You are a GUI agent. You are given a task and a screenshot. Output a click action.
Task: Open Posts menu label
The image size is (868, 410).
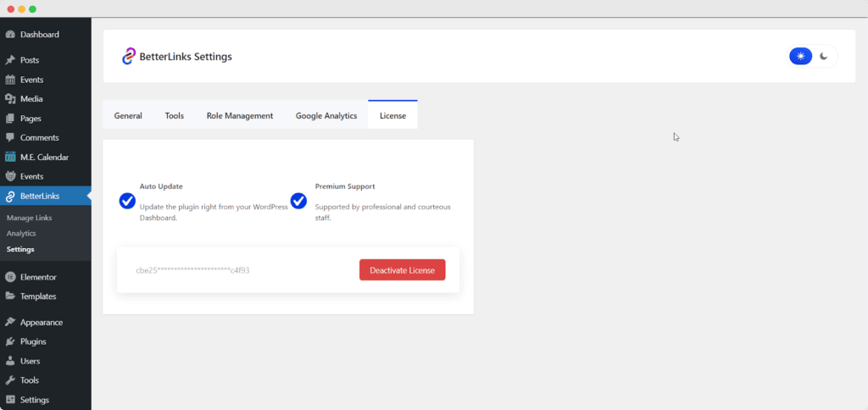pyautogui.click(x=30, y=60)
